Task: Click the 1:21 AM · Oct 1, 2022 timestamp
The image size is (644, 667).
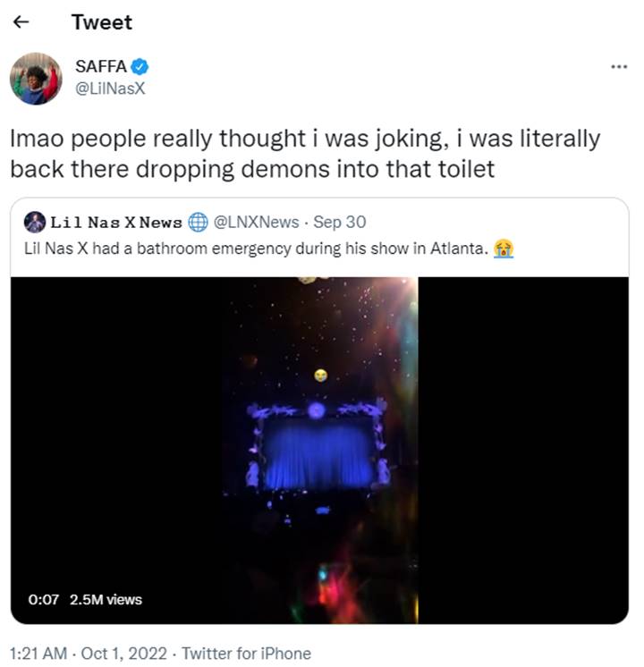Action: coord(89,654)
